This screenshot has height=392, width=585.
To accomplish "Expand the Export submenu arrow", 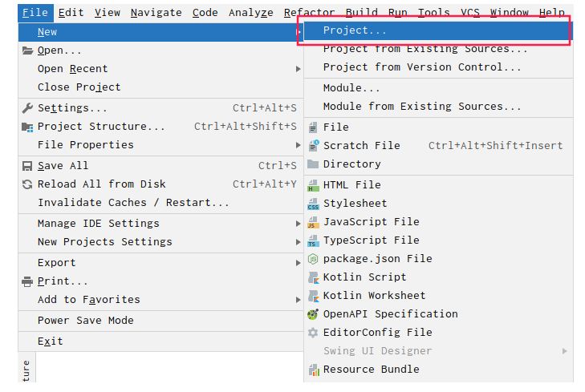I will [x=298, y=263].
